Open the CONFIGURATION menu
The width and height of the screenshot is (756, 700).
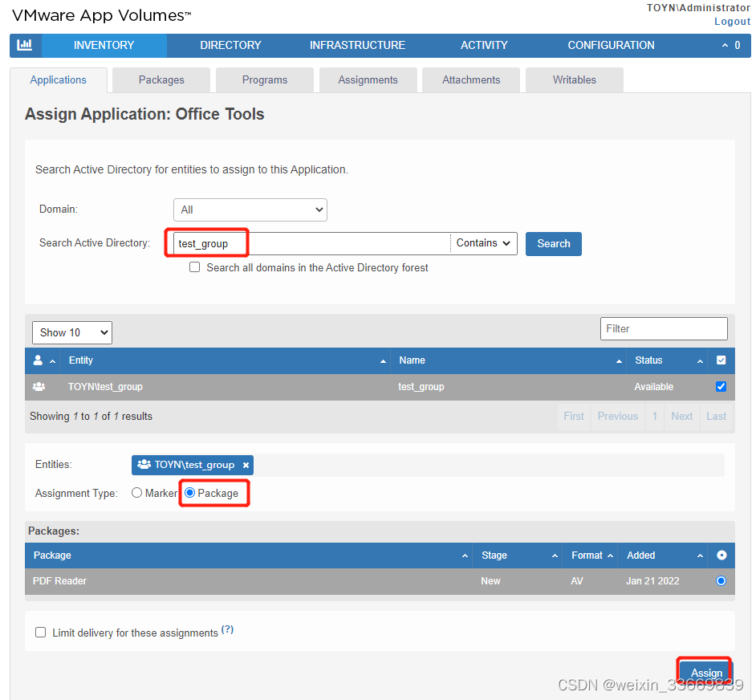point(611,45)
